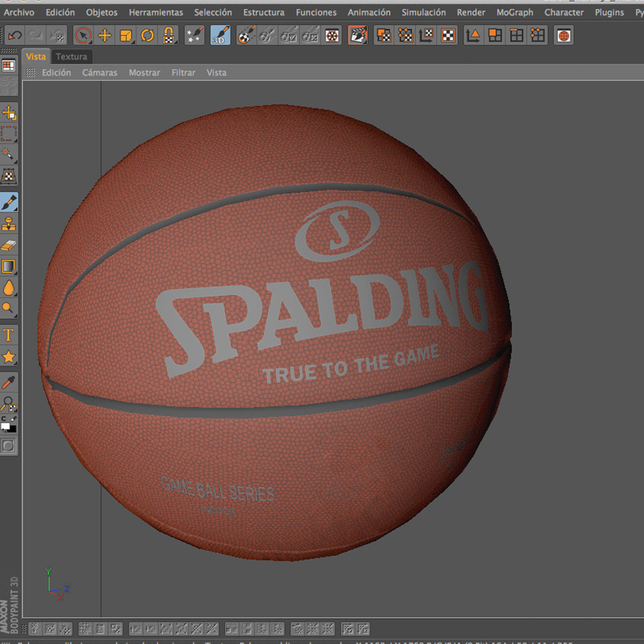The height and width of the screenshot is (644, 644).
Task: Open the viewport Mostrar menu
Action: 144,72
